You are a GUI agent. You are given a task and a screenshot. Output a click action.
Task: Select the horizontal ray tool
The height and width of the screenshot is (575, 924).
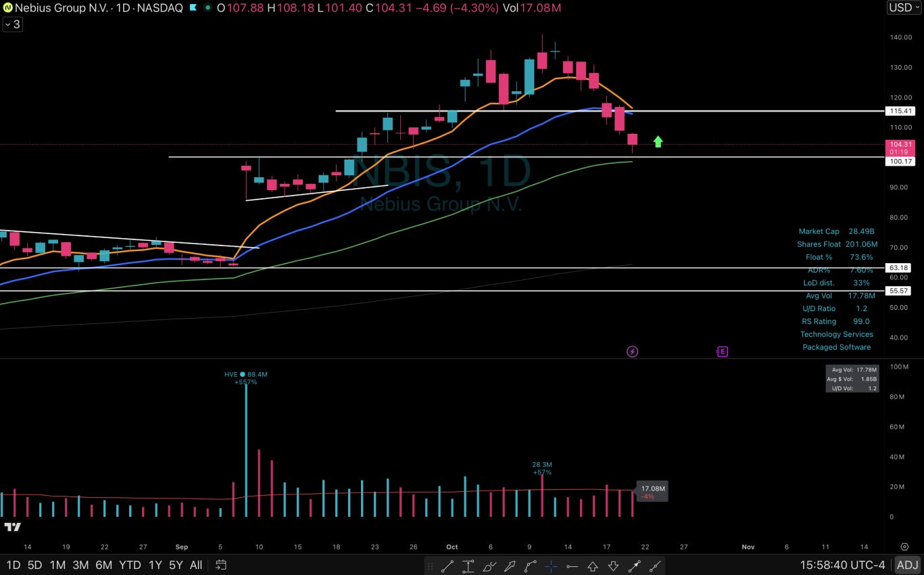point(572,566)
